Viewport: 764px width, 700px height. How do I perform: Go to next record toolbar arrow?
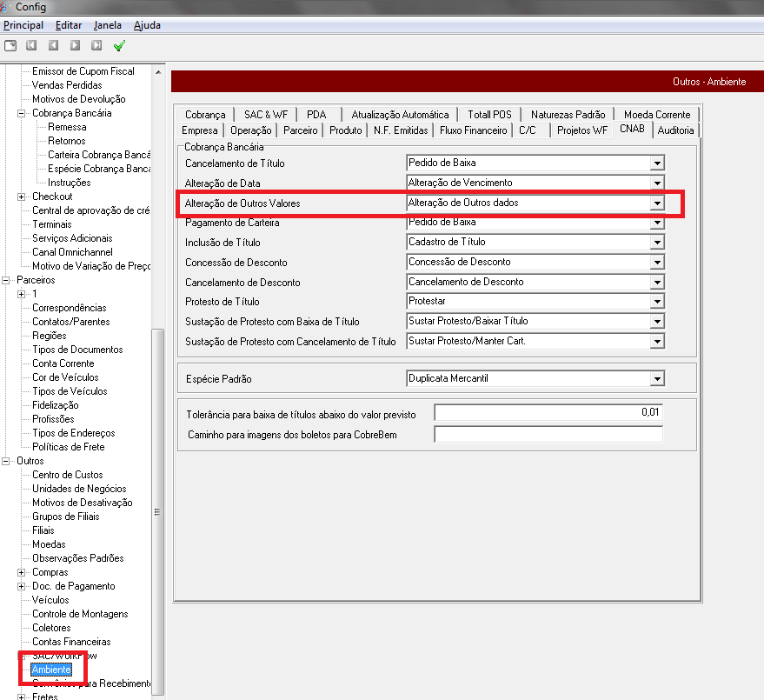(x=75, y=46)
